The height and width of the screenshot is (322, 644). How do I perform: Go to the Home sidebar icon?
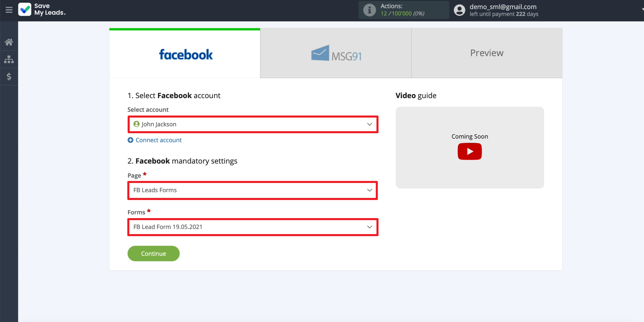(9, 42)
